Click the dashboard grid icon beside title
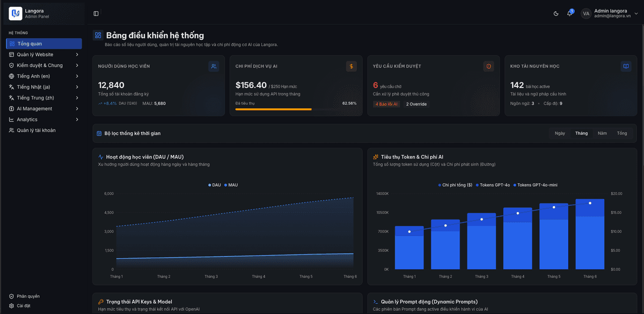644x314 pixels. point(98,35)
